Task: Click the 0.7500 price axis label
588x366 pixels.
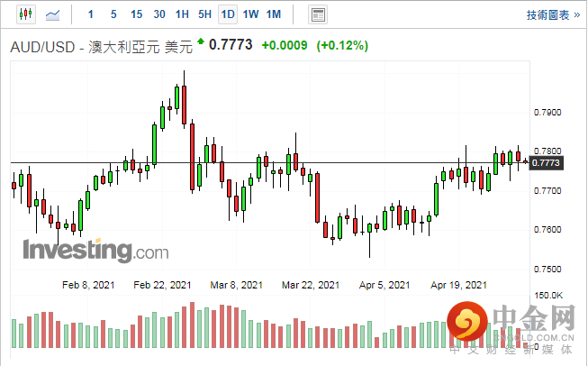Action: (547, 270)
